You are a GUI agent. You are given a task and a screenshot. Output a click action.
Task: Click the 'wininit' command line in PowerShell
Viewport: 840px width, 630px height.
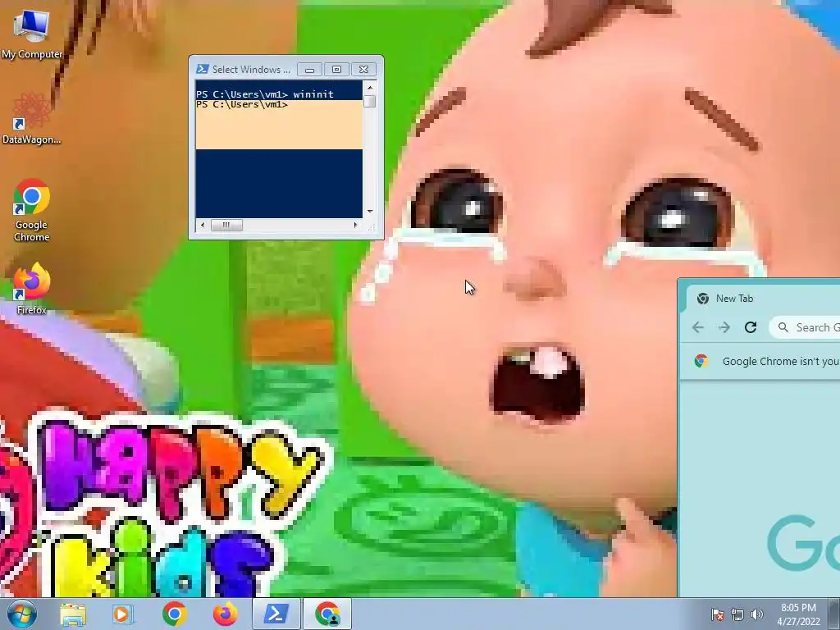click(265, 94)
